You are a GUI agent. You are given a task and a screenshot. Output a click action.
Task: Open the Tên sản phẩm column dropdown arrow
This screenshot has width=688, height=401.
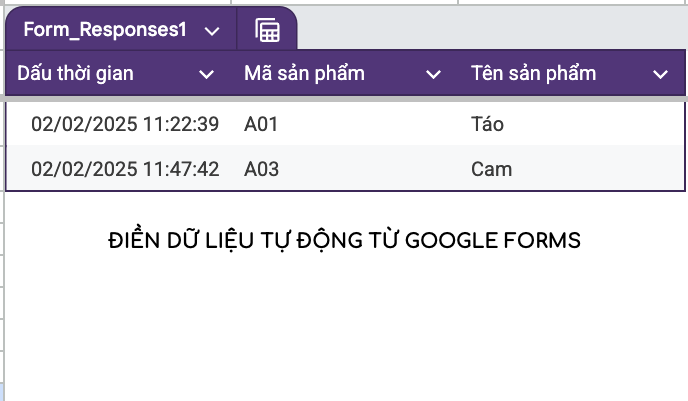[x=660, y=74]
